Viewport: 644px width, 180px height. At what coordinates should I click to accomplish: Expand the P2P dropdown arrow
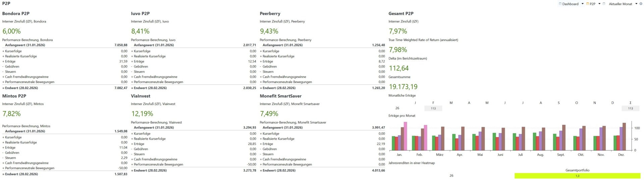coord(599,4)
